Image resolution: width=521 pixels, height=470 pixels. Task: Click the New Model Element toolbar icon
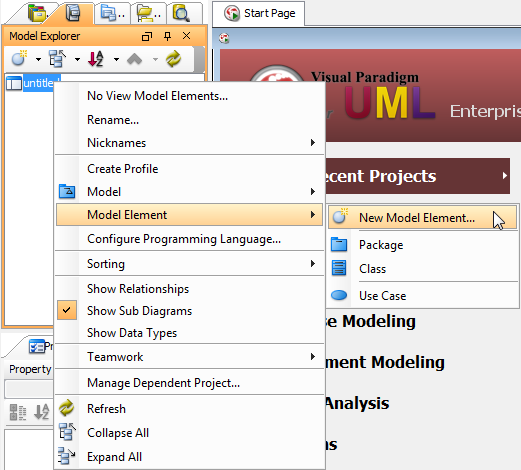[19, 59]
